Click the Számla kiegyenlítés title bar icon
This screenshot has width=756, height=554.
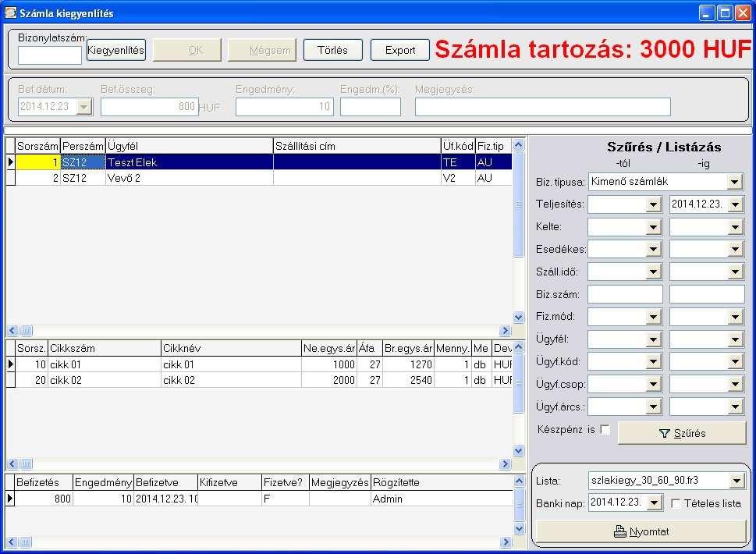coord(10,12)
